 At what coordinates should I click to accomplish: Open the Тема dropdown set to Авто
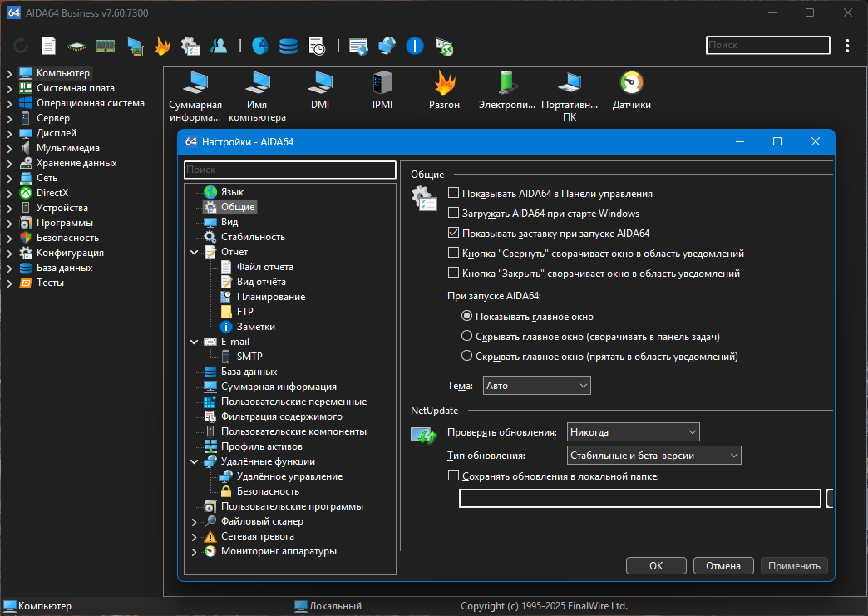pyautogui.click(x=537, y=385)
